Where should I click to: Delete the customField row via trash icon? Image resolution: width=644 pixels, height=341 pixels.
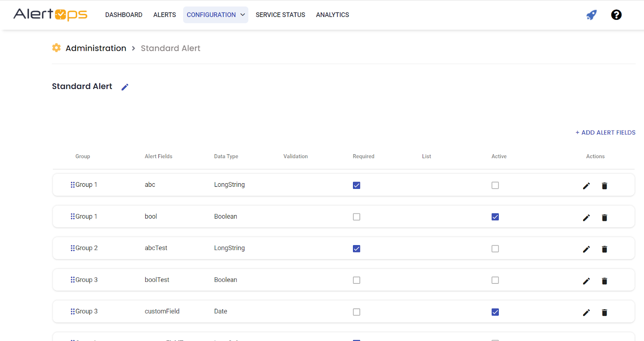(x=604, y=312)
